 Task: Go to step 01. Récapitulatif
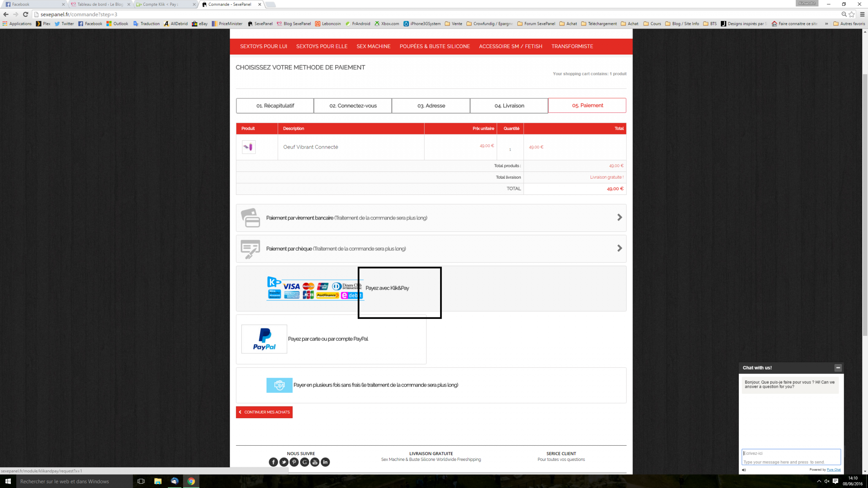coord(275,106)
